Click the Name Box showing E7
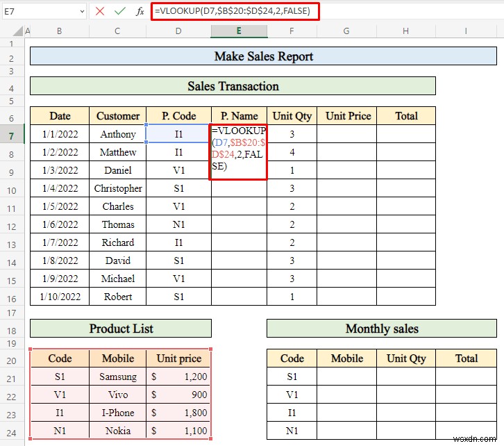Screen dimensions: 504x446 tap(40, 12)
